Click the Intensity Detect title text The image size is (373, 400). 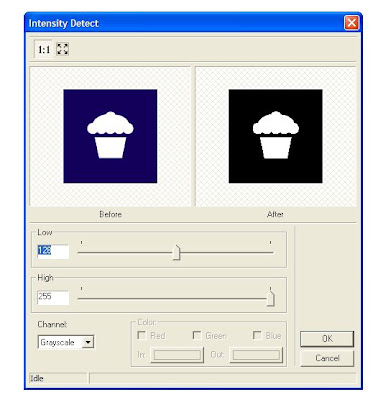tap(64, 23)
